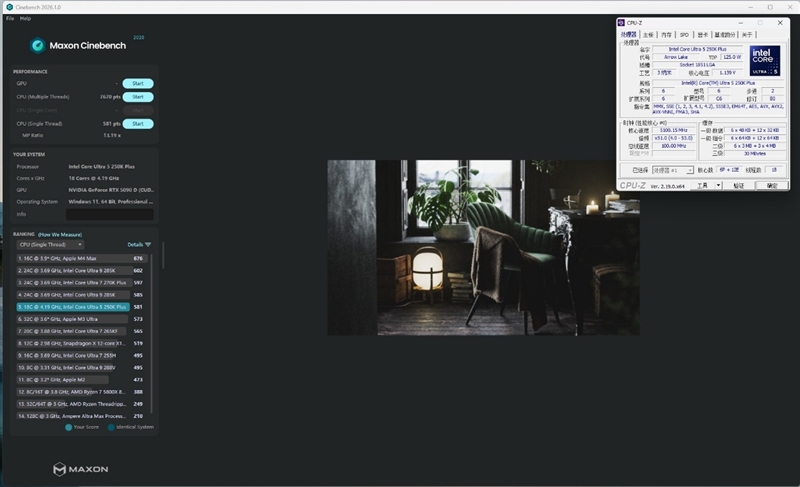Screen dimensions: 800x487
Task: Open the How We Measure link
Action: [x=60, y=234]
